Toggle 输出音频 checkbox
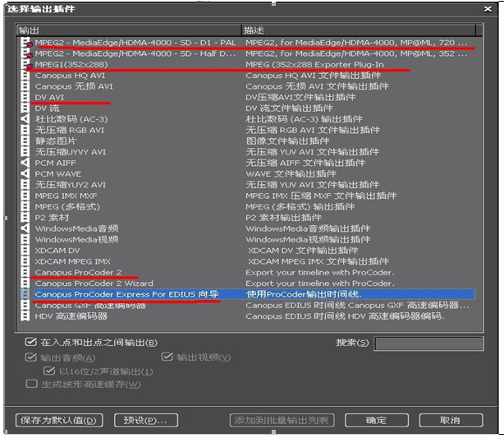 click(x=30, y=357)
